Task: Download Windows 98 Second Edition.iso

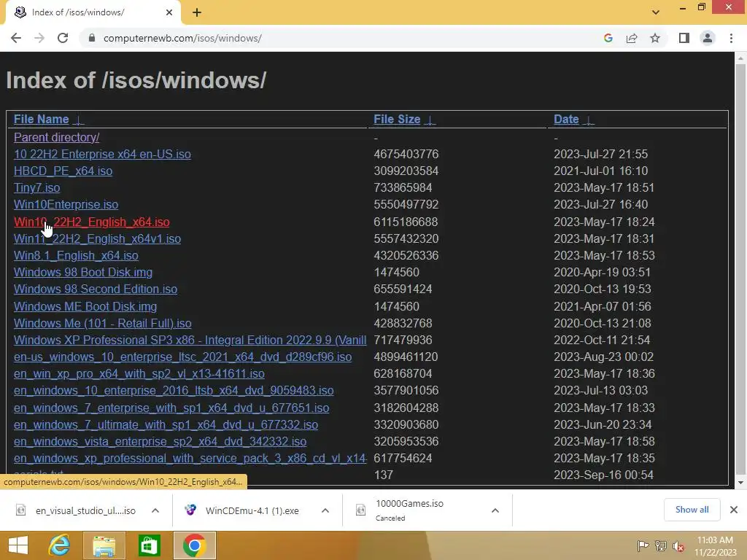Action: 96,289
